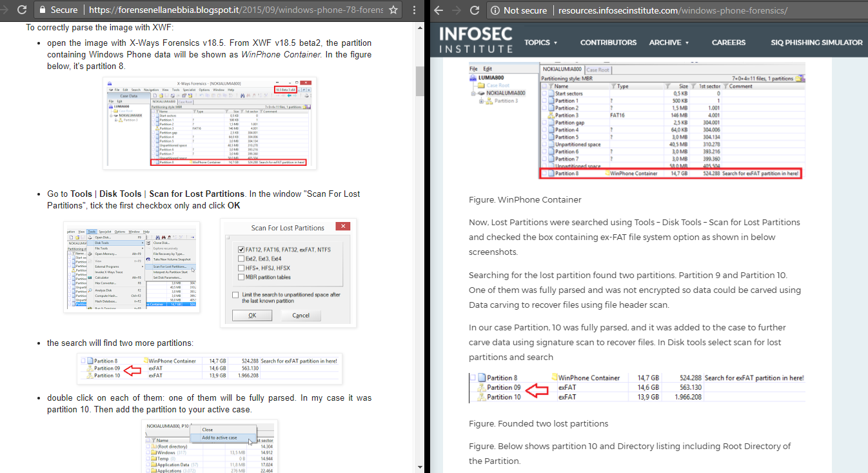
Task: Open the two lost partitions figure on Infosec
Action: click(x=636, y=387)
